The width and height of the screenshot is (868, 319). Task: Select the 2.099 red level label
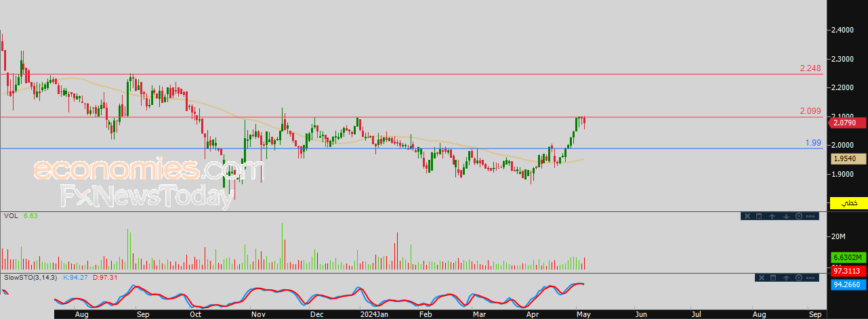tap(810, 111)
